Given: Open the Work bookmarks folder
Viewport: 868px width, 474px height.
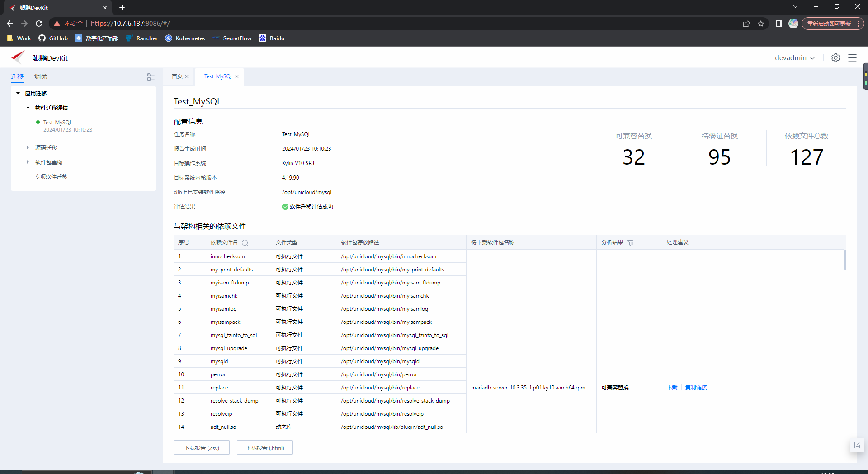Looking at the screenshot, I should [19, 38].
